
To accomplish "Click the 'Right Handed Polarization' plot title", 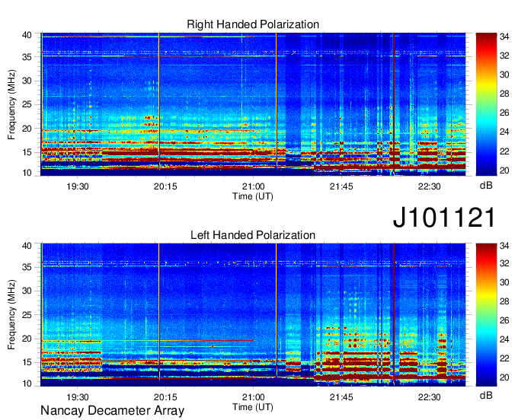I will coord(253,24).
